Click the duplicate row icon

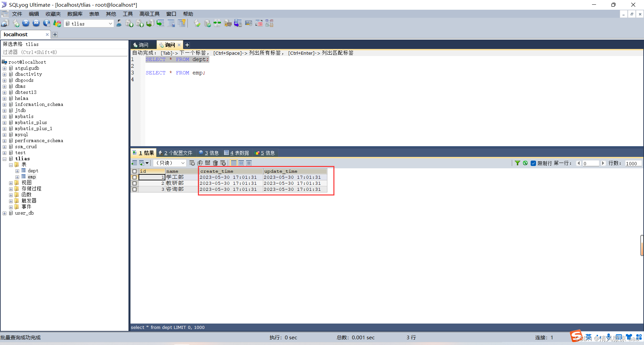[x=200, y=163]
